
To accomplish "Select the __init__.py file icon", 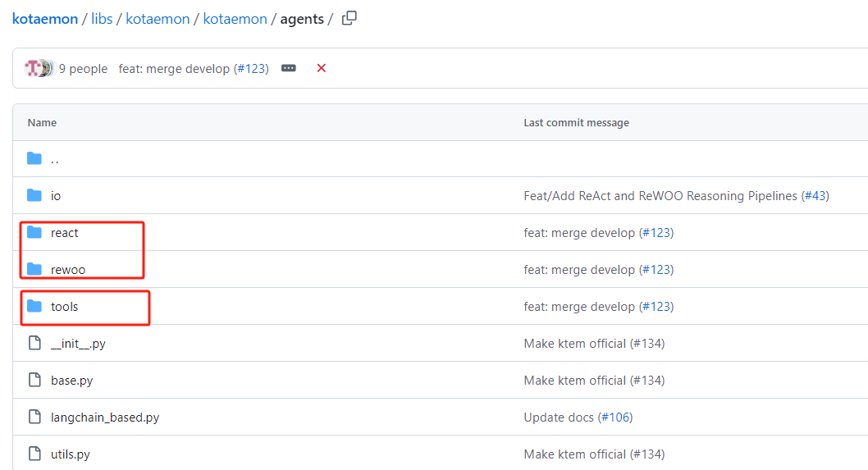I will 34,343.
